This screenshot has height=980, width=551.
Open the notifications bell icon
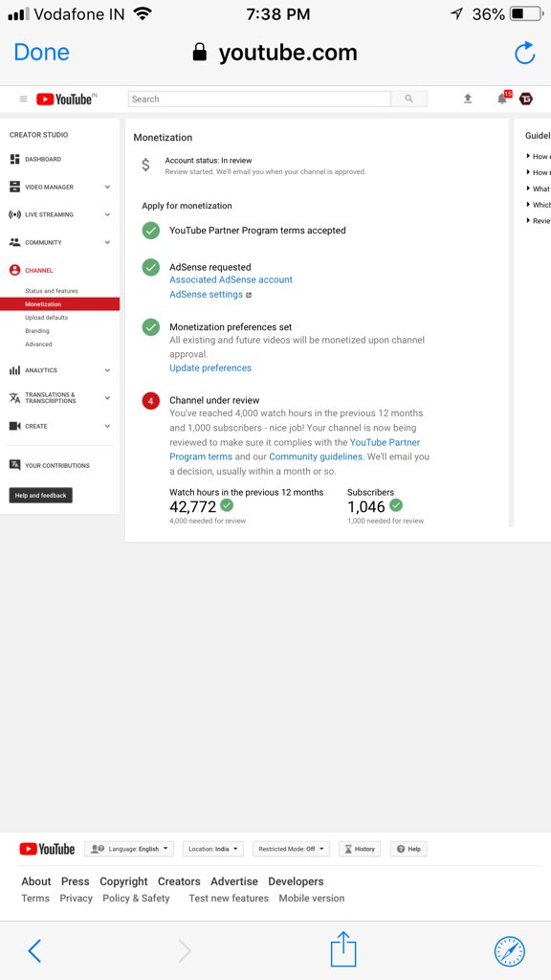click(x=502, y=99)
